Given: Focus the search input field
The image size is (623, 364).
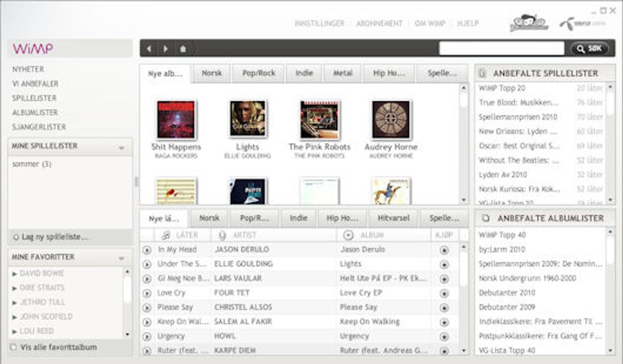Looking at the screenshot, I should pyautogui.click(x=502, y=48).
